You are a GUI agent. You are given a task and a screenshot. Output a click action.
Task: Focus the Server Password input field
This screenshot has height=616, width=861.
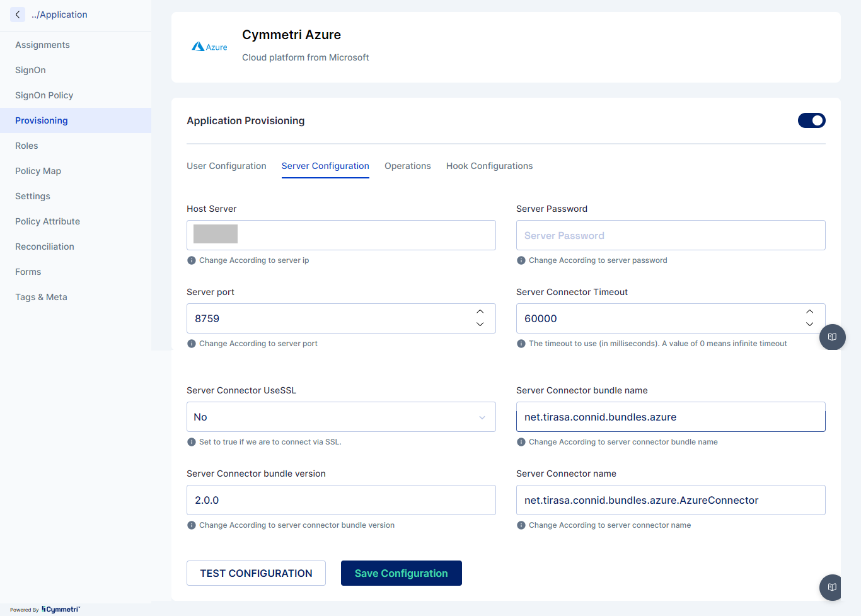pyautogui.click(x=670, y=235)
